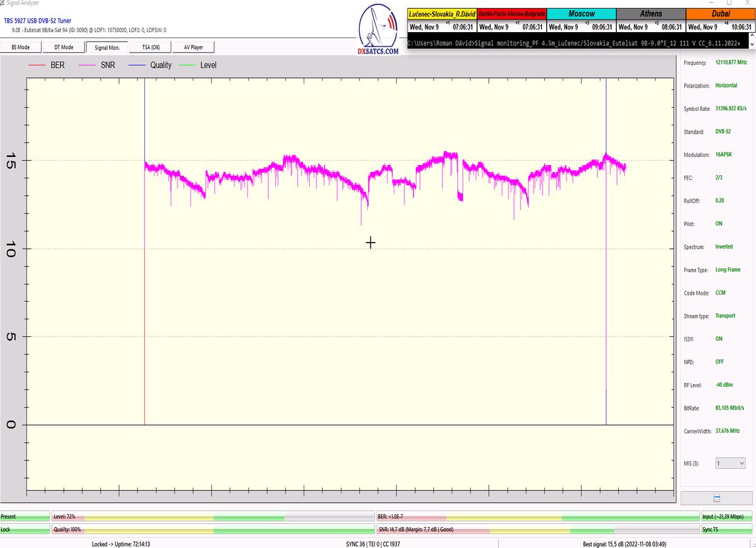Open the MIS (3) dropdown
Image resolution: width=756 pixels, height=548 pixels.
[x=730, y=463]
